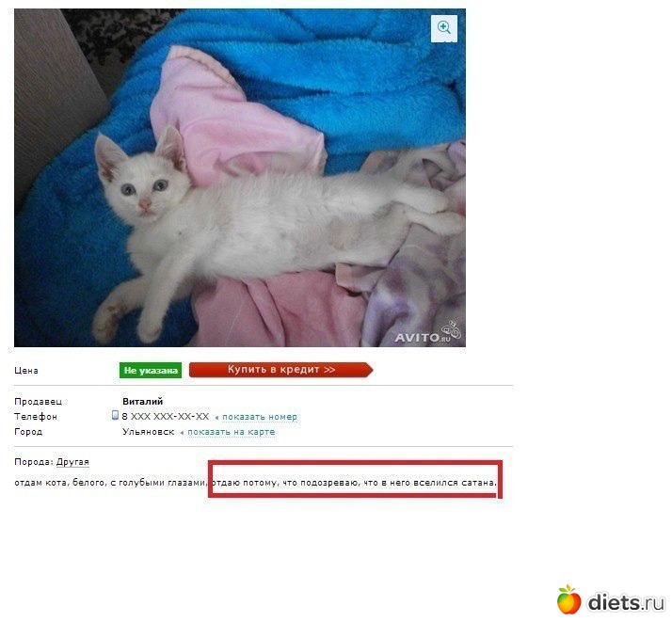Click the masked phone number 8 XXX XXX-XX-XX

click(166, 416)
